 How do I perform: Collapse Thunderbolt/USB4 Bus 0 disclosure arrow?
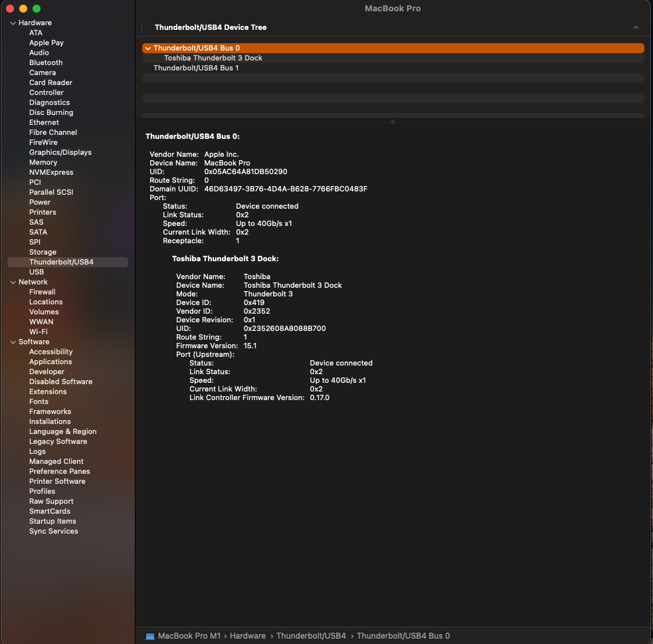click(x=148, y=49)
